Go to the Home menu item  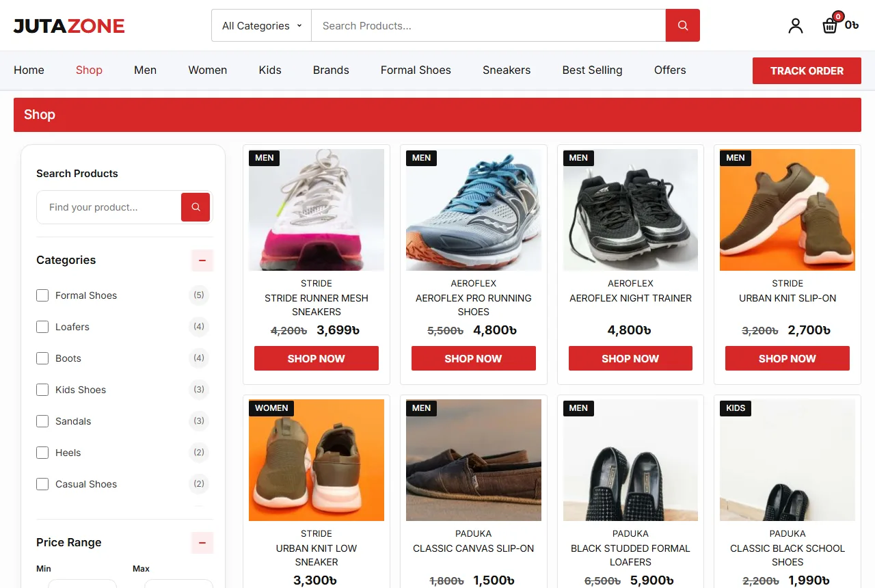point(29,70)
